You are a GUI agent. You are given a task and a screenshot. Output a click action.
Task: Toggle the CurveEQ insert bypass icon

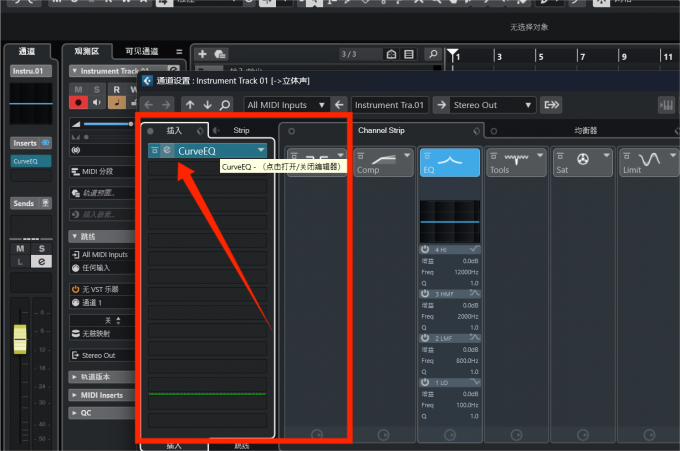pos(154,150)
